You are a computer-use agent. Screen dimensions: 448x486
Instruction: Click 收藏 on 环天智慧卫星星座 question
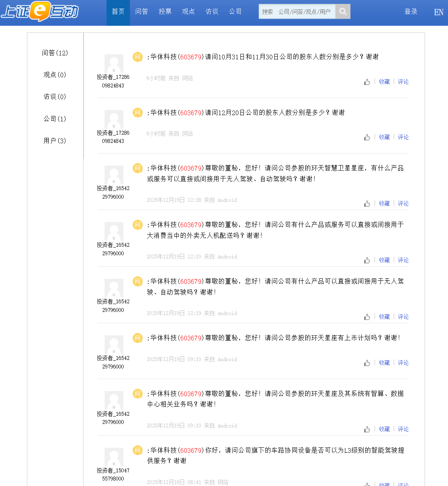[x=384, y=203]
